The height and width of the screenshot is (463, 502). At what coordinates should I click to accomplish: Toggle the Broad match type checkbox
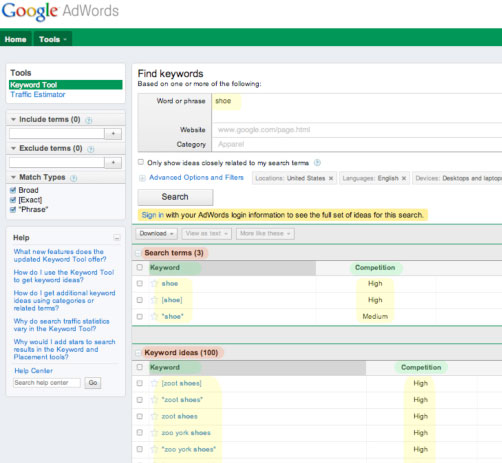(13, 190)
